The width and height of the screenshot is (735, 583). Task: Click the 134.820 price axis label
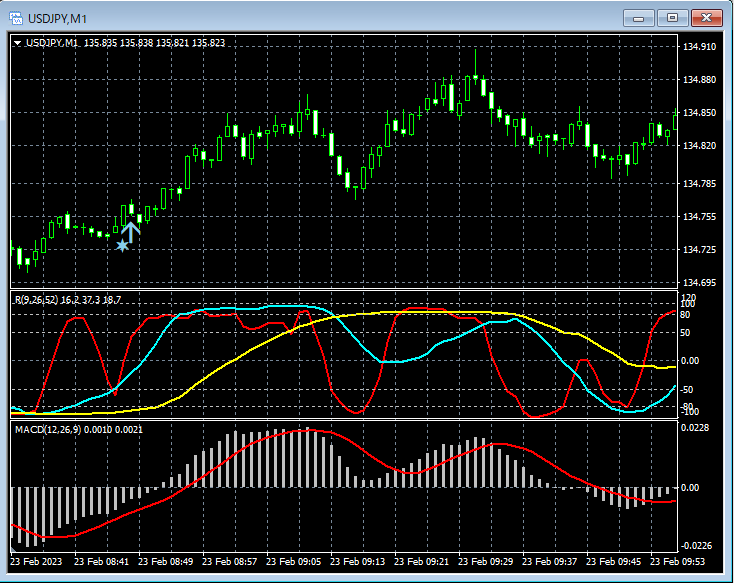pos(698,146)
